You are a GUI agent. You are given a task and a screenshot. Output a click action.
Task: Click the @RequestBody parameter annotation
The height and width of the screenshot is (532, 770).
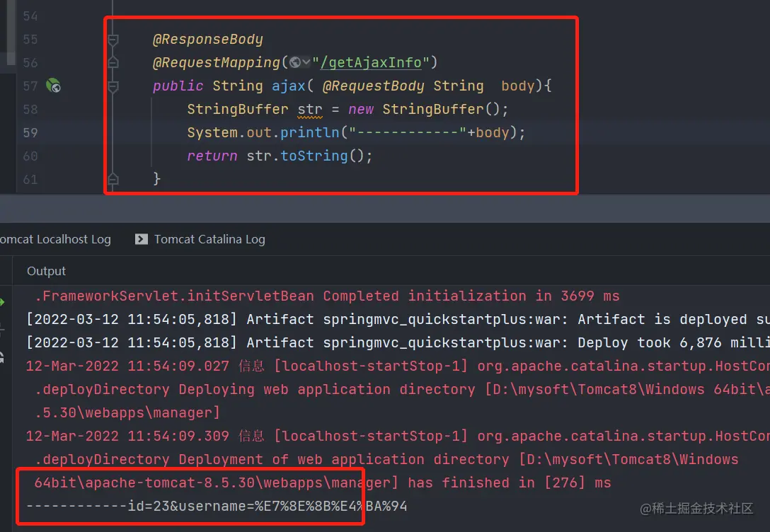pyautogui.click(x=373, y=86)
